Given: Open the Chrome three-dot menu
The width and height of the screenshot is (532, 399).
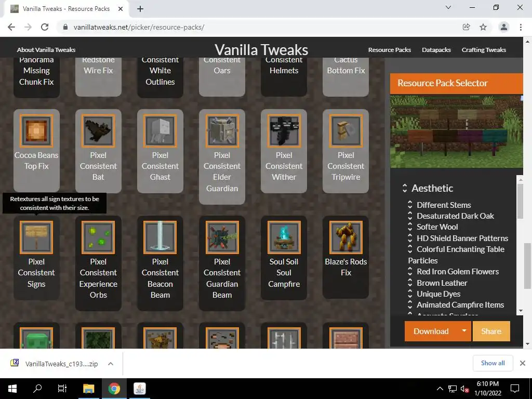Looking at the screenshot, I should click(521, 27).
